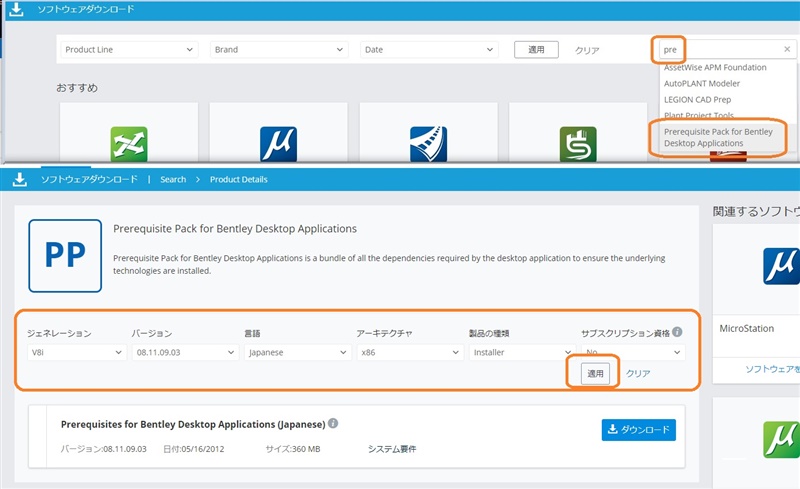Click ソフトウェアダウンロード title in top header
800x489 pixels.
coord(86,9)
